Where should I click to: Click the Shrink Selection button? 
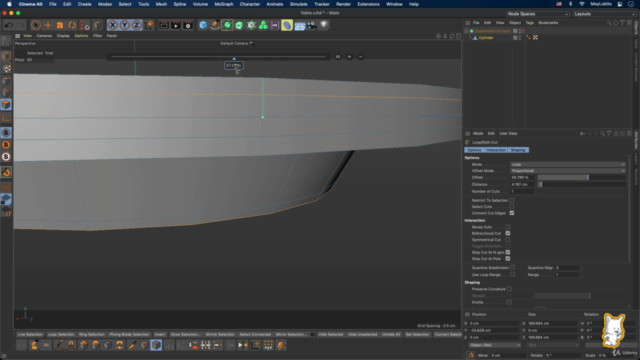pyautogui.click(x=220, y=335)
